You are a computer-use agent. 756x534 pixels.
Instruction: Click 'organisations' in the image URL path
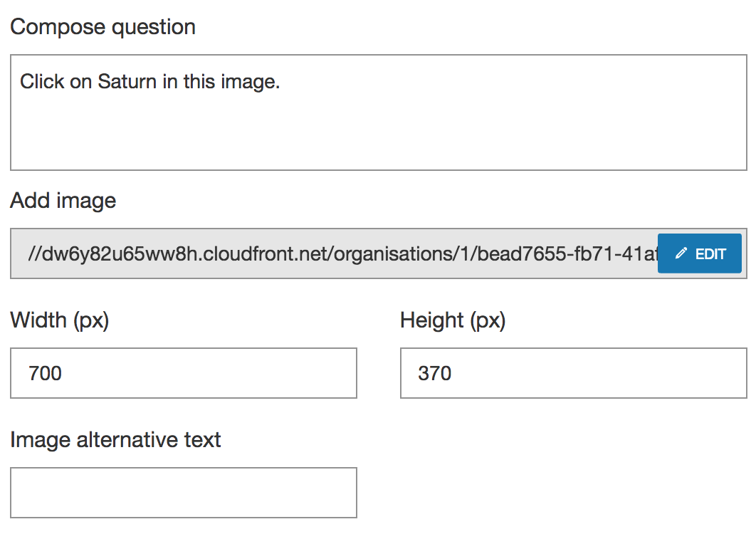point(394,253)
